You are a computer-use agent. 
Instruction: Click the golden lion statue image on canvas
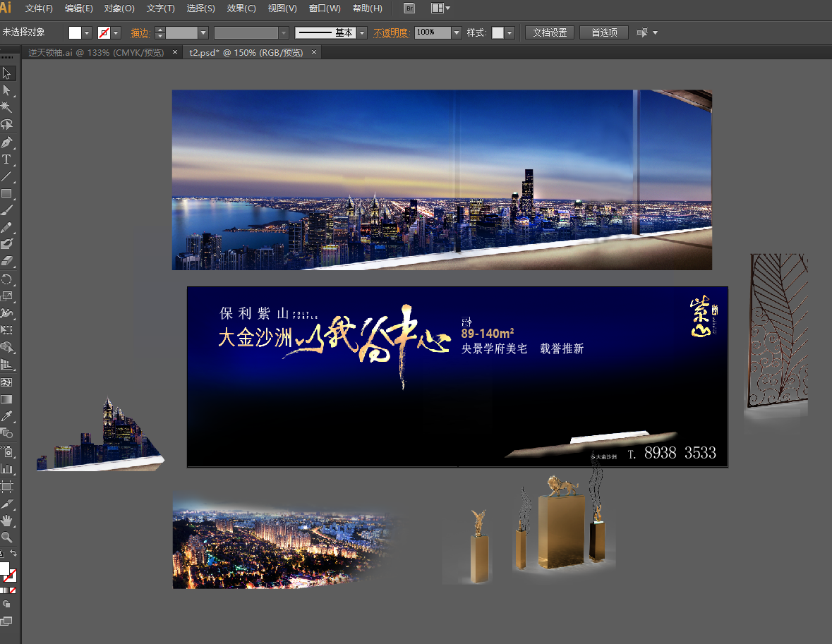[562, 485]
